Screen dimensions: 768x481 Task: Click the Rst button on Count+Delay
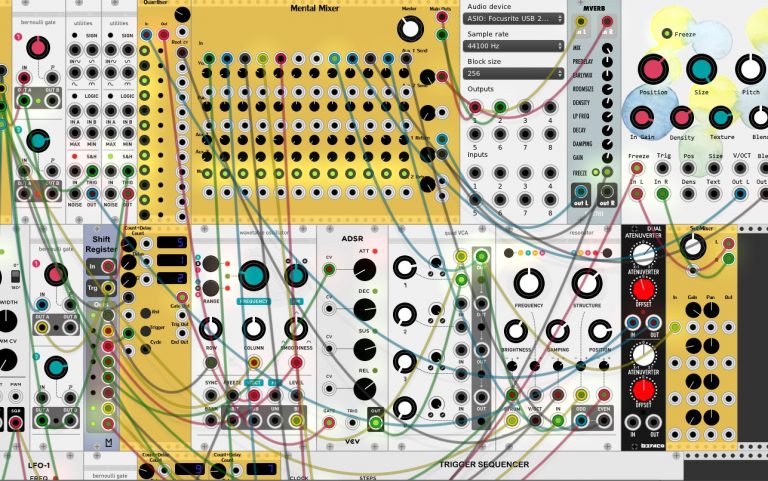coord(145,313)
